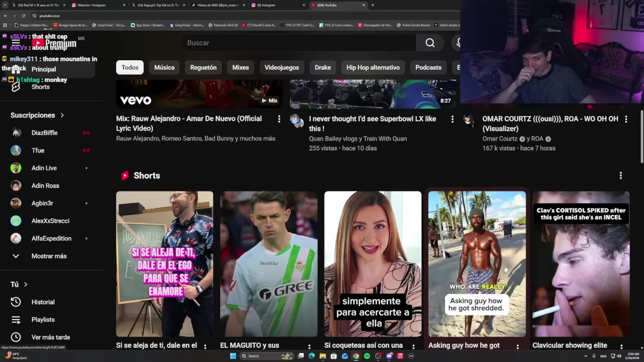
Task: Select the Todos filter chip
Action: coord(130,67)
